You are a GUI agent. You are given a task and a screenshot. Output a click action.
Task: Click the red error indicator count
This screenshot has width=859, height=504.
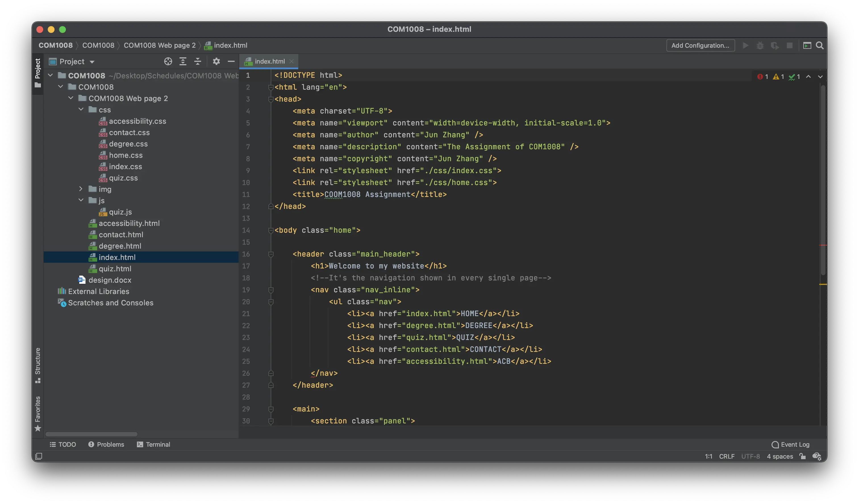tap(762, 77)
